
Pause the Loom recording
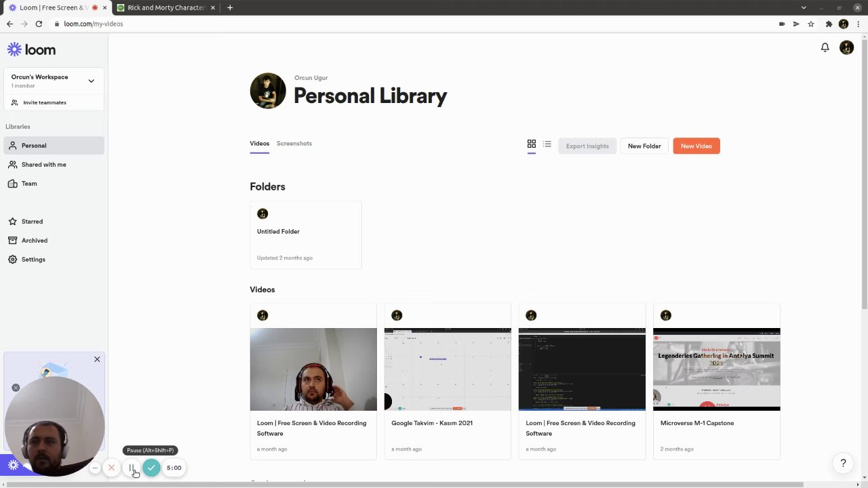(x=132, y=468)
